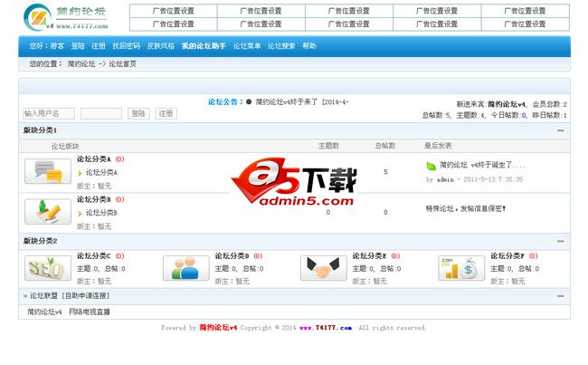Open the 简约论坛v4 friend link
This screenshot has height=365, width=588.
44,312
